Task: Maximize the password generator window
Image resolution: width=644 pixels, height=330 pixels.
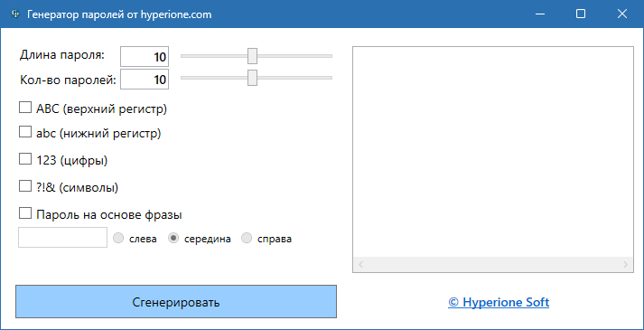Action: pos(581,14)
